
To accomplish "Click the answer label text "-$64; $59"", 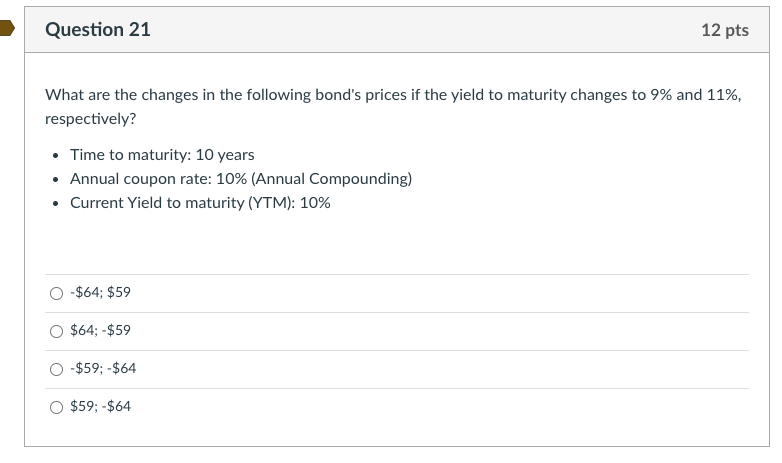I will click(x=100, y=293).
